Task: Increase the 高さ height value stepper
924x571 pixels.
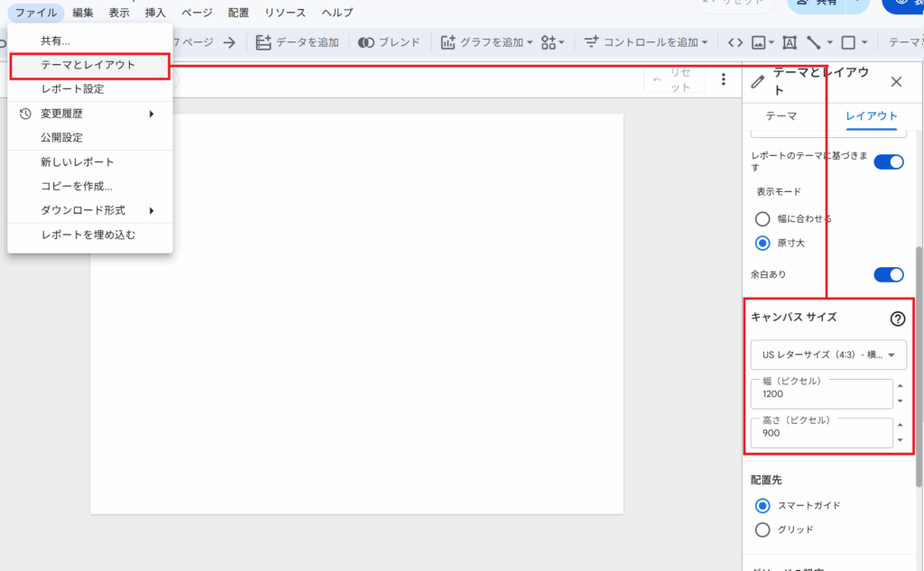Action: point(900,425)
